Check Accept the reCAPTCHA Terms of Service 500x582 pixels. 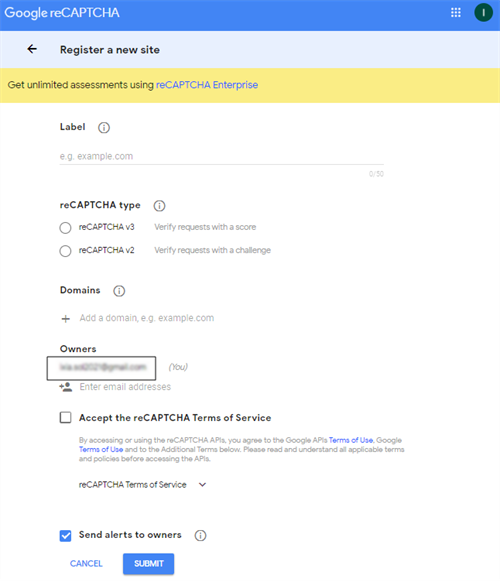(66, 418)
